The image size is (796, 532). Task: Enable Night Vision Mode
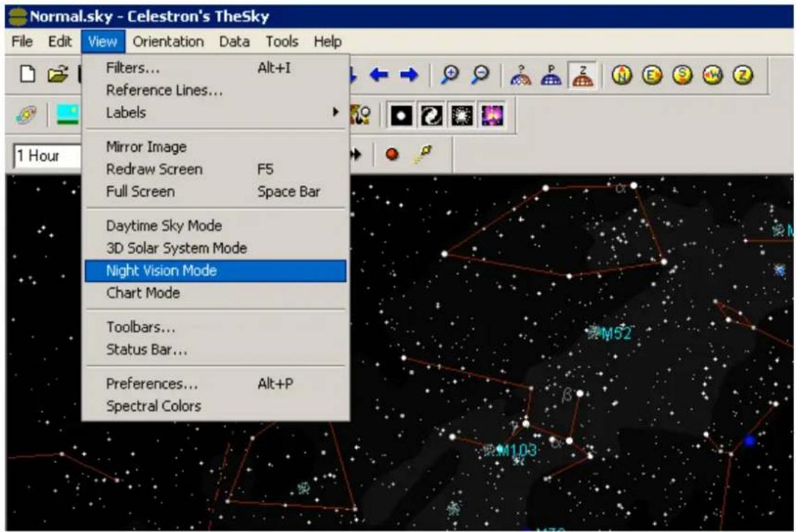tap(216, 271)
